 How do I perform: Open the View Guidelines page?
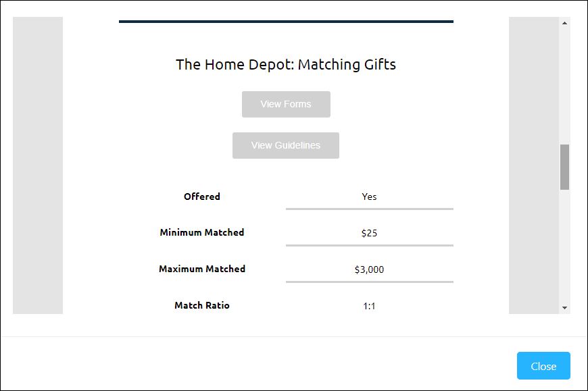pyautogui.click(x=285, y=145)
